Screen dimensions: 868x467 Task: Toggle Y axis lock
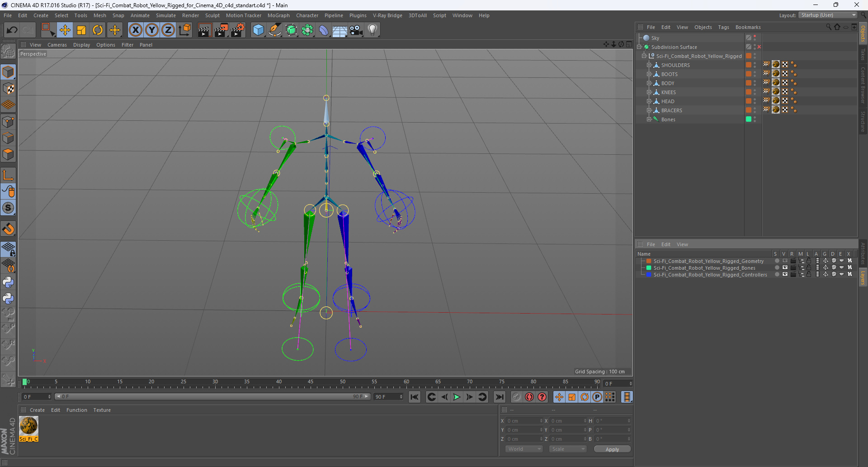coord(152,30)
